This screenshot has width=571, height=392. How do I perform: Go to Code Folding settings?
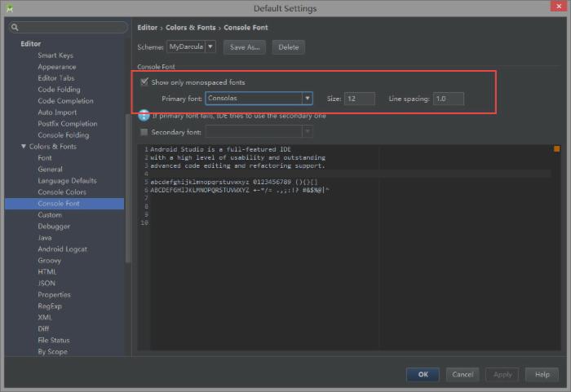click(59, 90)
